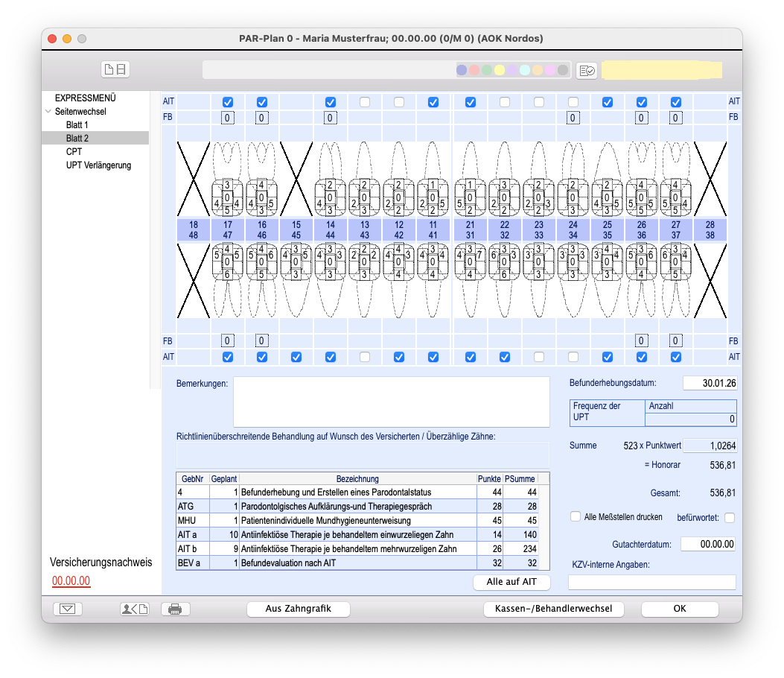Click the X over upper tooth 18
784x678 pixels.
coord(194,179)
